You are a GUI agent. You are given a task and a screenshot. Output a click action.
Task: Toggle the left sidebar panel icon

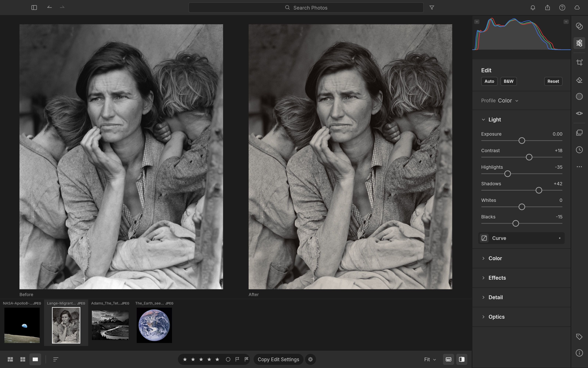[34, 8]
